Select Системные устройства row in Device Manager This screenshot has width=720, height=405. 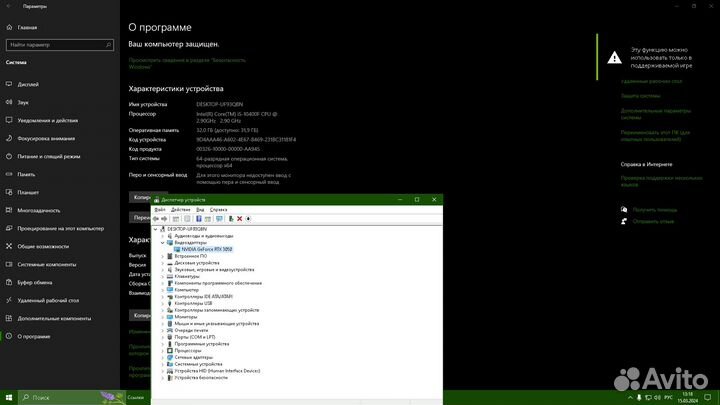198,364
